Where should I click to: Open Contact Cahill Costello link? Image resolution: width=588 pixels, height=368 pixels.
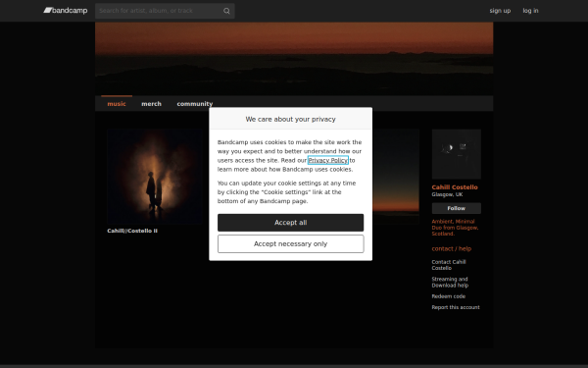[449, 265]
